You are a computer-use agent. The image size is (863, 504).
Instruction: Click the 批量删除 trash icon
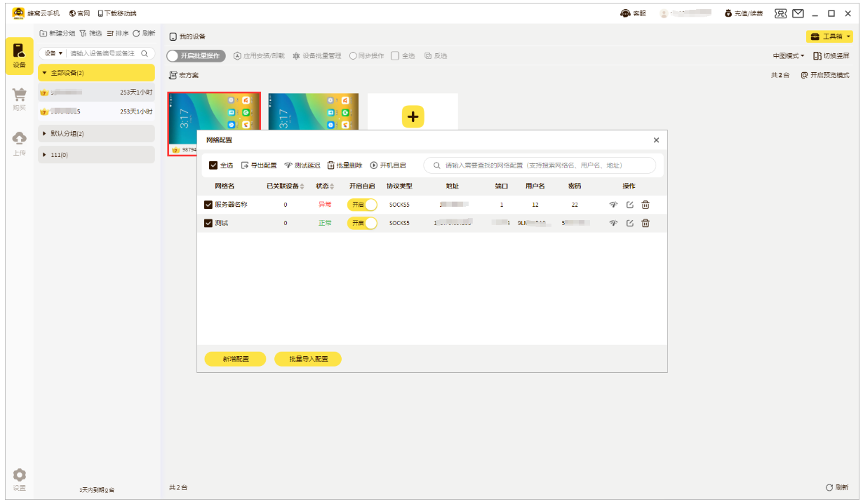tap(331, 165)
